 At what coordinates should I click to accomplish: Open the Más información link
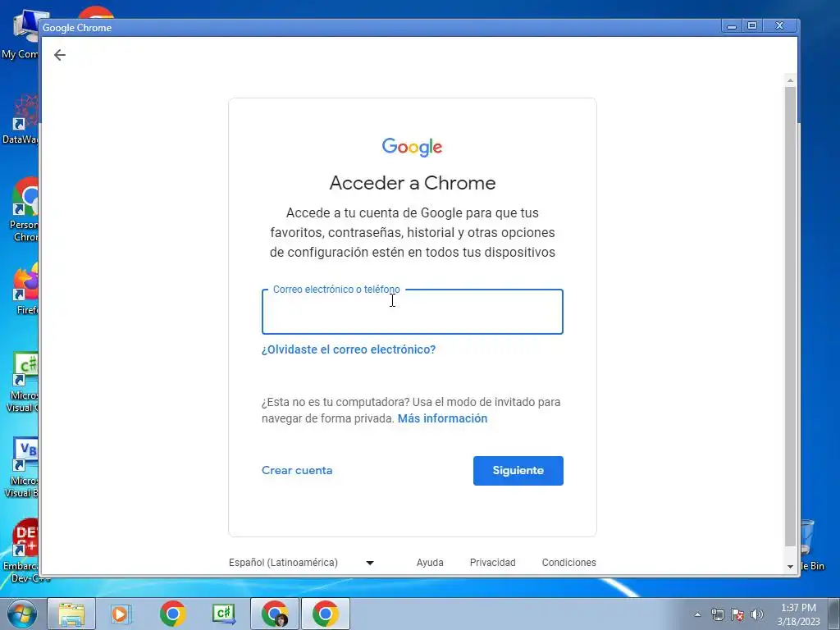(442, 418)
